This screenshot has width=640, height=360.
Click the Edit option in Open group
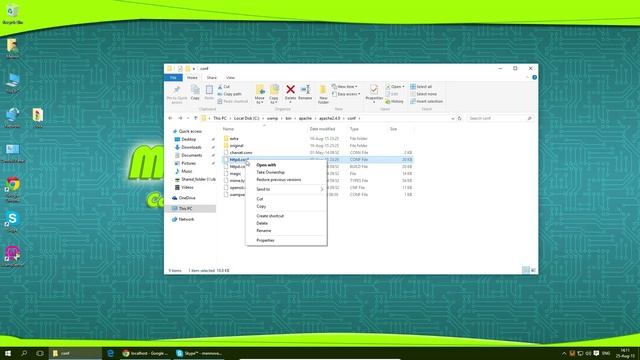coord(392,94)
